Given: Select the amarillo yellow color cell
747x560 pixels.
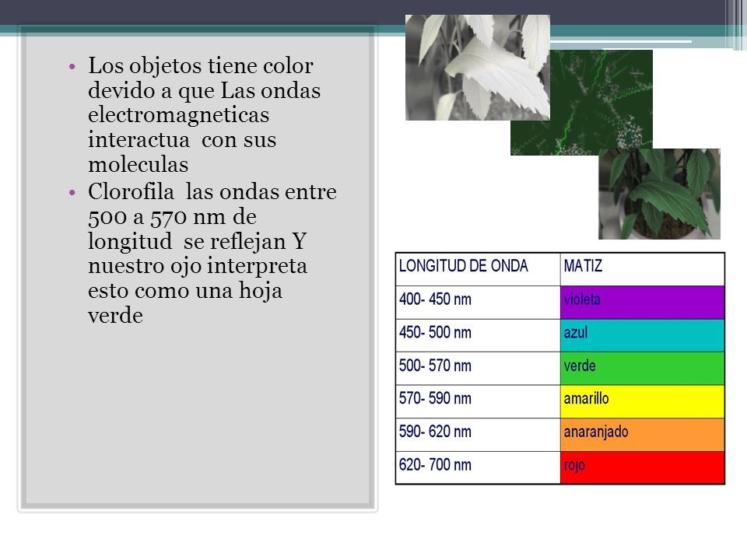Looking at the screenshot, I should [x=642, y=401].
